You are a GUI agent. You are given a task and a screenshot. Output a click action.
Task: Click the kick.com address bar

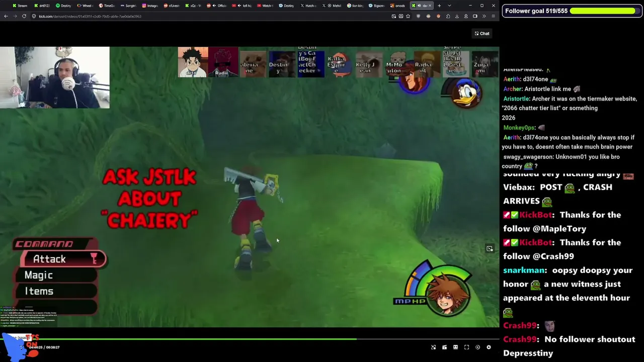point(211,16)
